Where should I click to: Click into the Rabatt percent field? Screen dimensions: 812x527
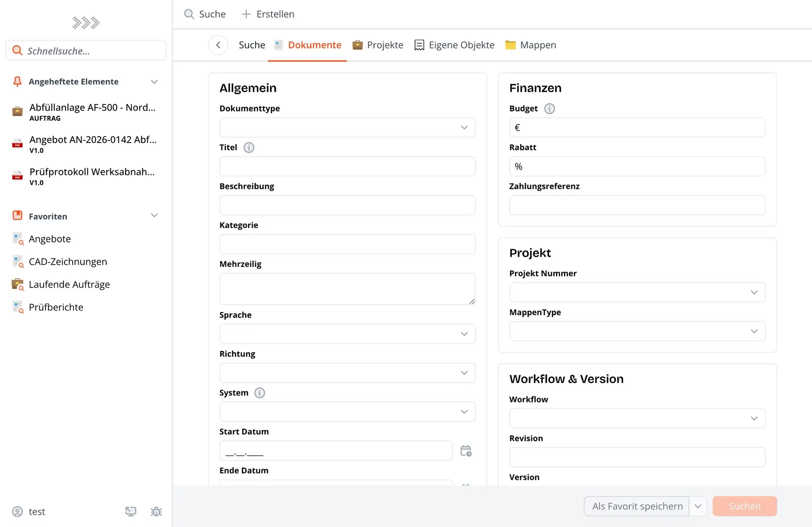pyautogui.click(x=637, y=167)
